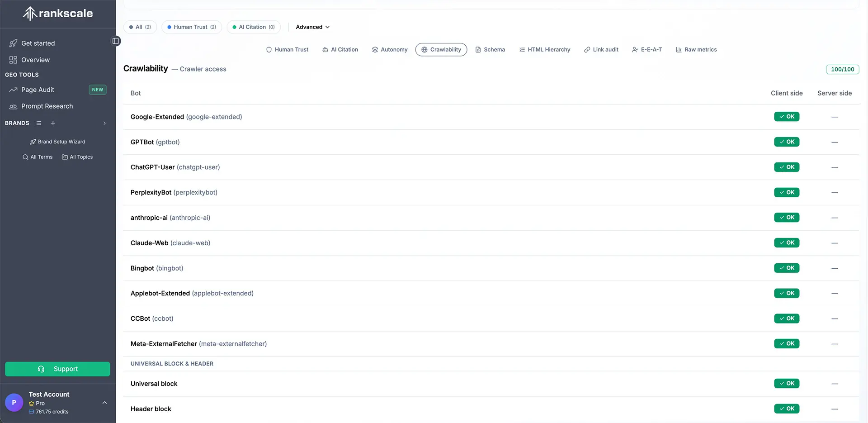Click the Brands list icon
The height and width of the screenshot is (423, 868).
38,123
